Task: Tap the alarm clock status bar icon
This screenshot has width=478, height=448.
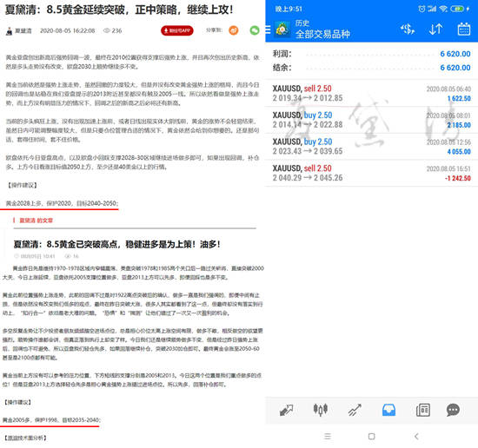Action: click(422, 9)
